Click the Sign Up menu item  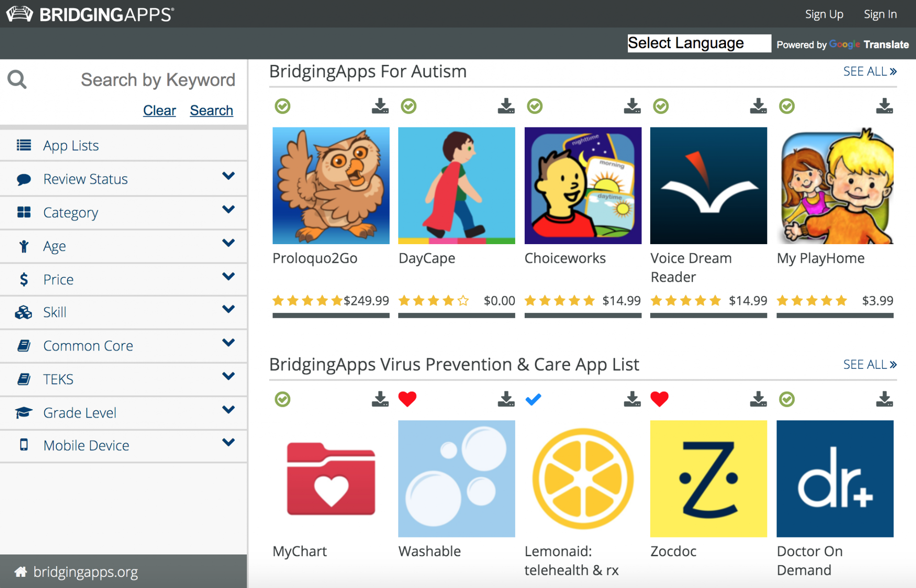pyautogui.click(x=824, y=14)
